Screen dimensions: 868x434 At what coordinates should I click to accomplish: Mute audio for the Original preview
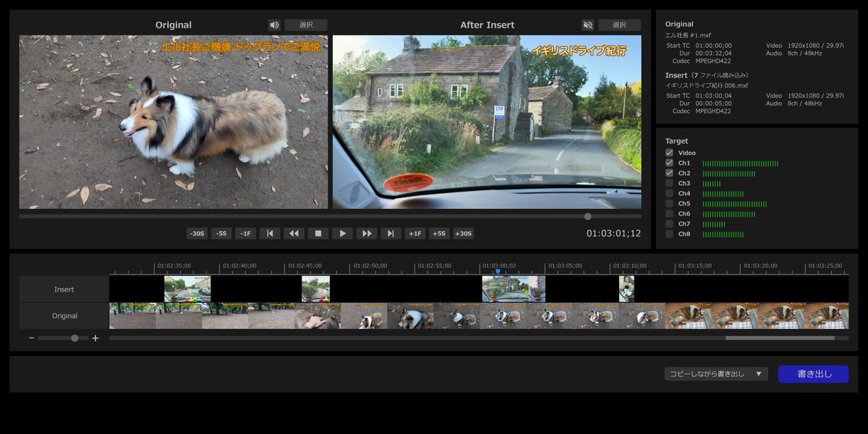point(273,24)
